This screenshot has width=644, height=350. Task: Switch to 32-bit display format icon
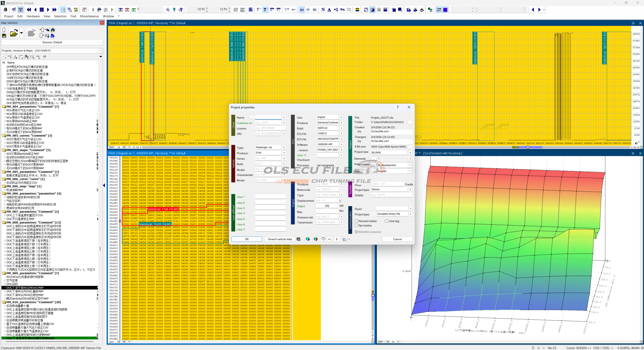(272, 10)
